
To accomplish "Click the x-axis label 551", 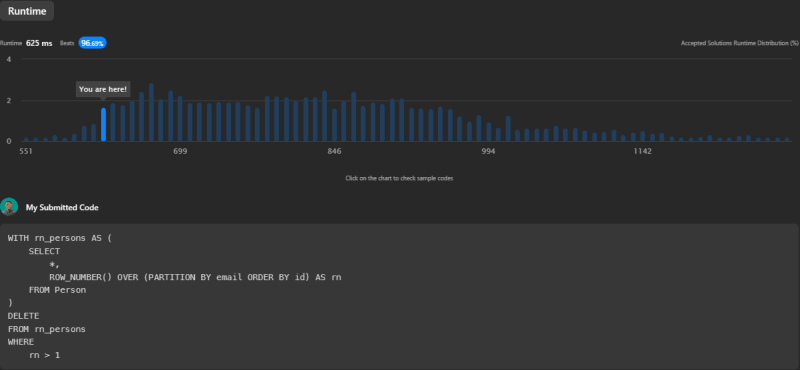I will click(26, 152).
